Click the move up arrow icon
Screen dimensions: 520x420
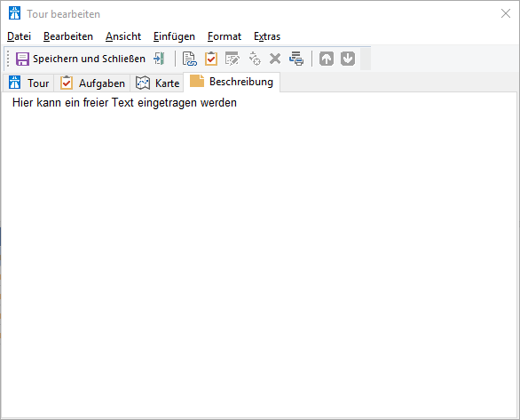[x=327, y=59]
